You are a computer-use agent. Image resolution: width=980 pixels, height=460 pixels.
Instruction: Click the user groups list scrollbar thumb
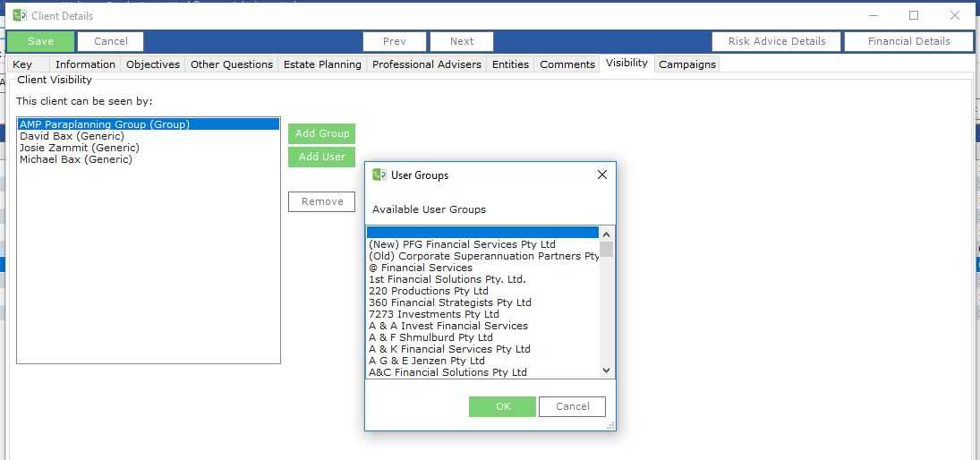point(606,249)
